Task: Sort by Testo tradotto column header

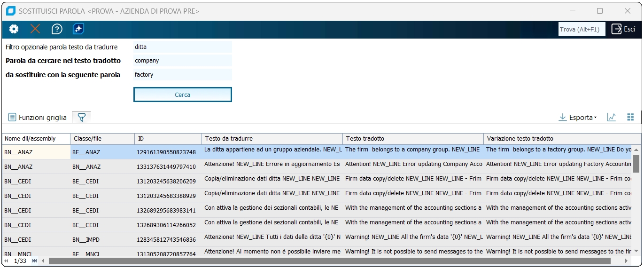Action: click(413, 139)
